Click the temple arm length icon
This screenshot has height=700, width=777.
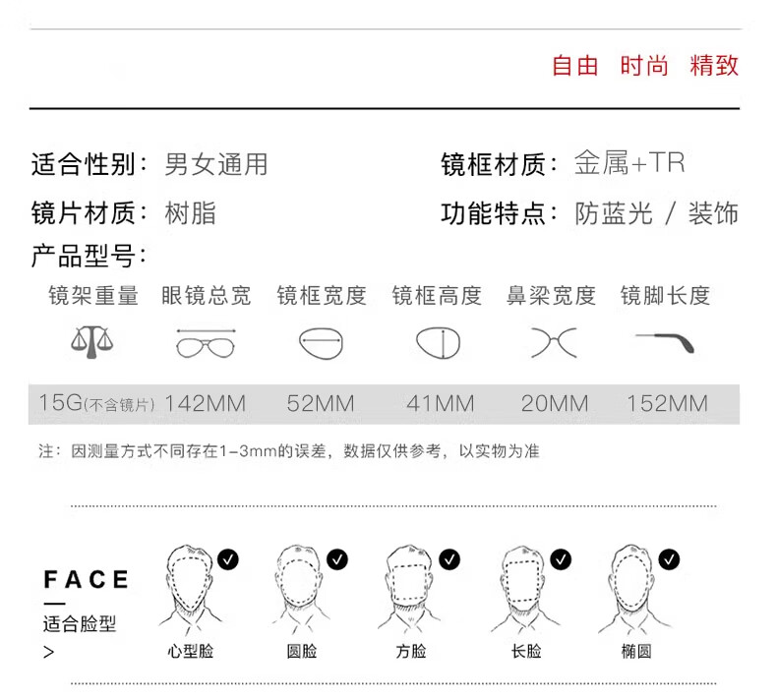point(665,343)
